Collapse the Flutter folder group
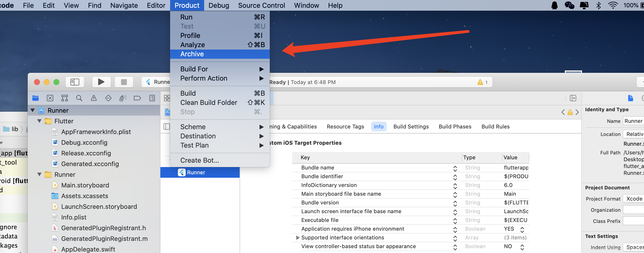The image size is (644, 253). (39, 121)
